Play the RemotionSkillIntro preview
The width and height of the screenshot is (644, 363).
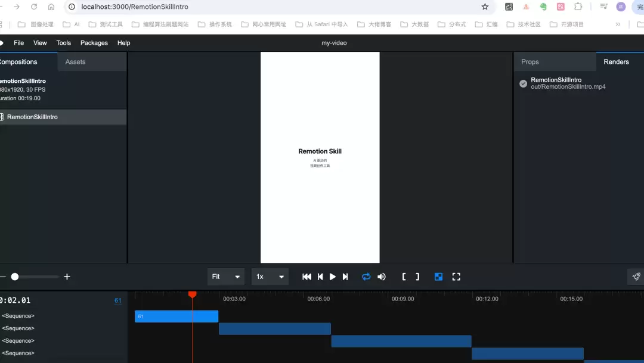[333, 277]
